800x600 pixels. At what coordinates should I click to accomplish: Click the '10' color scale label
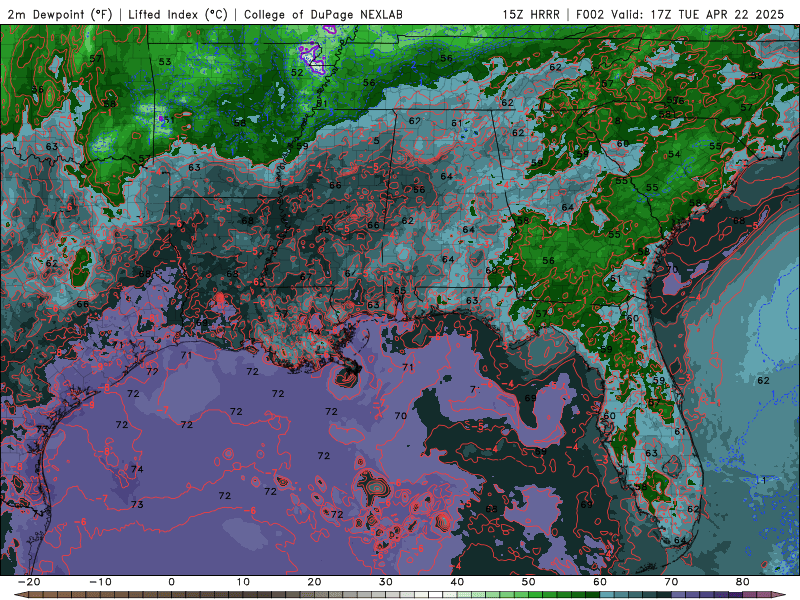click(243, 582)
